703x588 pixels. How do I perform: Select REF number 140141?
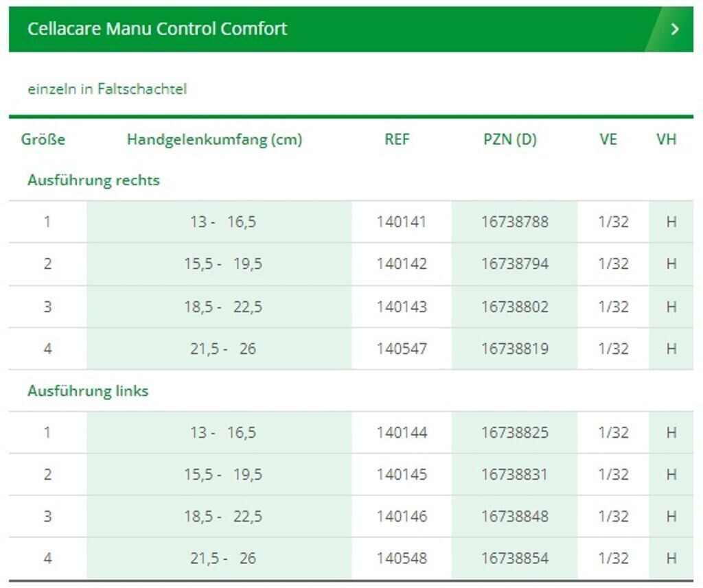[x=402, y=222]
